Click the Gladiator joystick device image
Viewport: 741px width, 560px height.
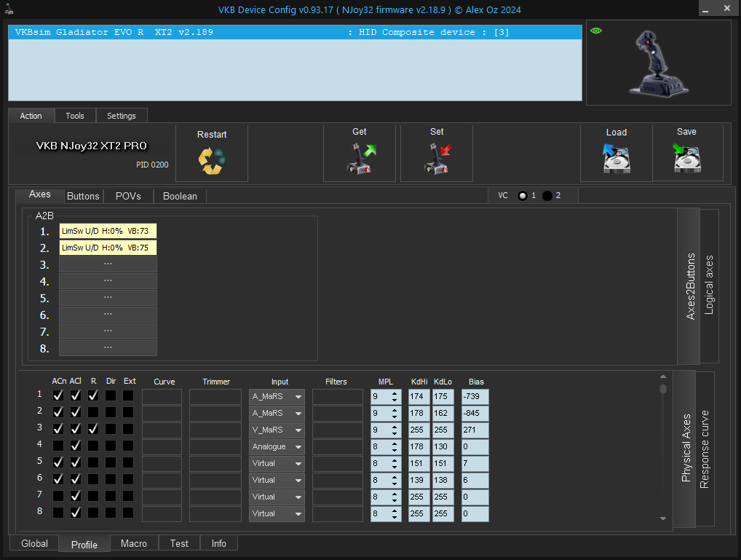[x=658, y=64]
